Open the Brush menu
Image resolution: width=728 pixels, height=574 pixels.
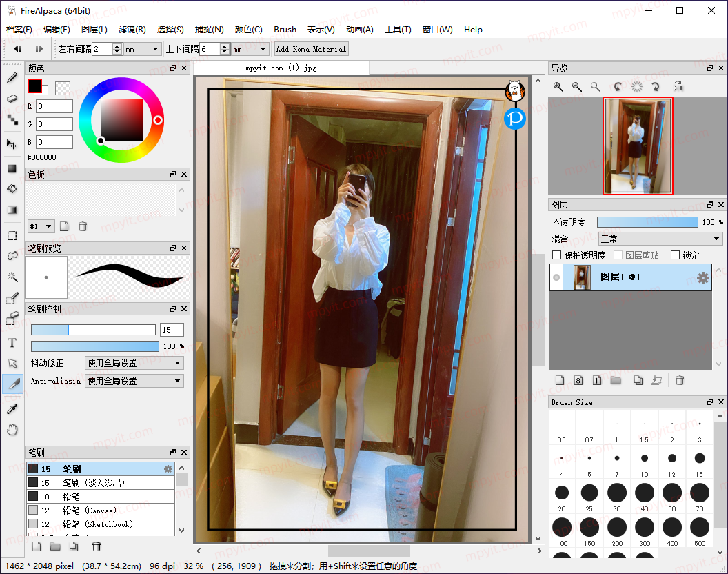285,29
